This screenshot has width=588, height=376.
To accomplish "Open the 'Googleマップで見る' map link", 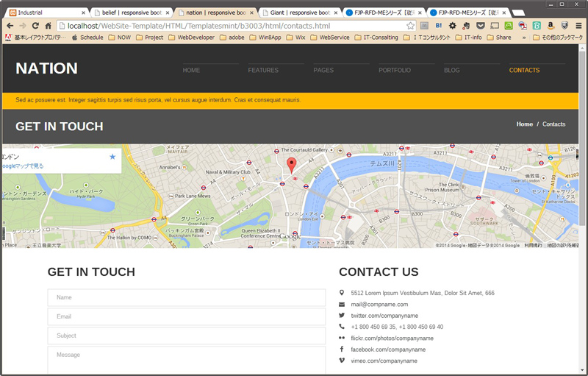I will tap(22, 166).
